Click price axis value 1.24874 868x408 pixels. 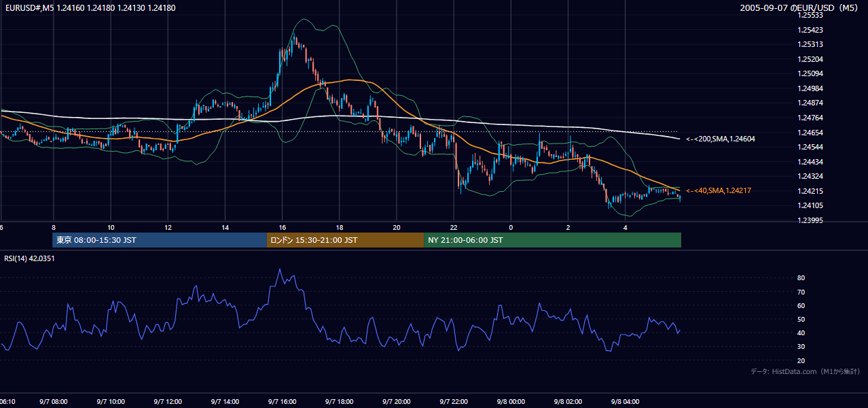tap(810, 103)
